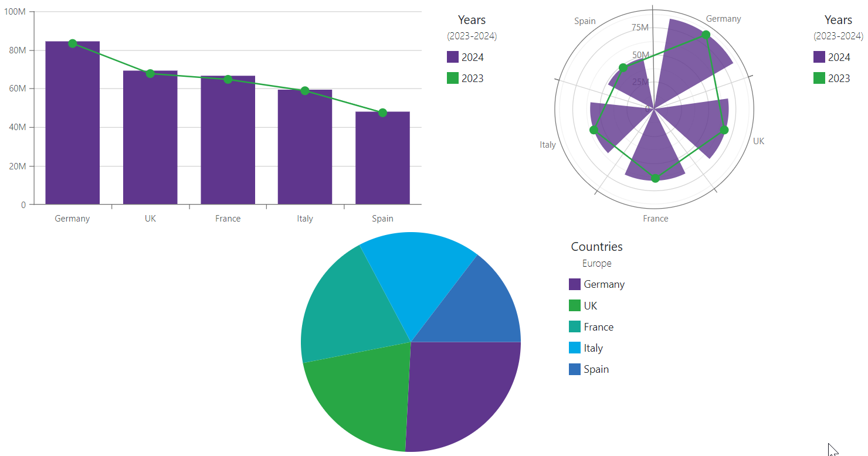868x456 pixels.
Task: Click UK swatch in Countries legend
Action: pyautogui.click(x=575, y=305)
